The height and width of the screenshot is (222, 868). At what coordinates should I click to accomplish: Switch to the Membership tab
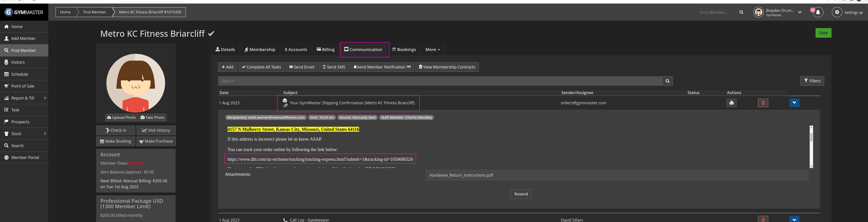click(x=260, y=49)
